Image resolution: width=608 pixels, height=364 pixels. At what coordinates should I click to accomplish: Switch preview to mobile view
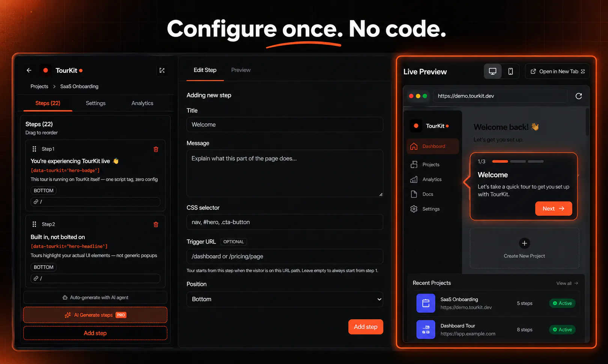[x=510, y=71]
